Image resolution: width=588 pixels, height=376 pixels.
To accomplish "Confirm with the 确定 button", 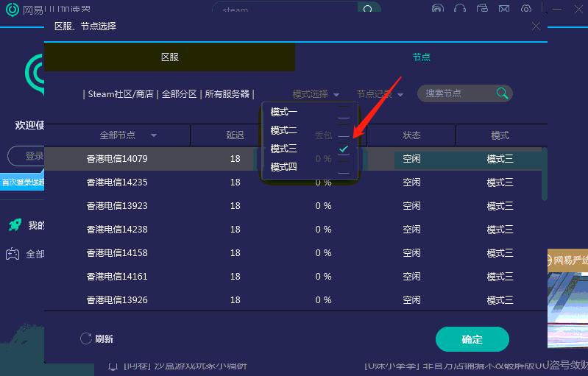I will tap(472, 339).
